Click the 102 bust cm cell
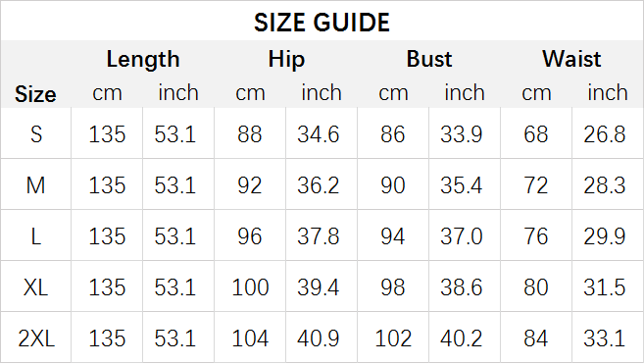The image size is (644, 364). (393, 338)
